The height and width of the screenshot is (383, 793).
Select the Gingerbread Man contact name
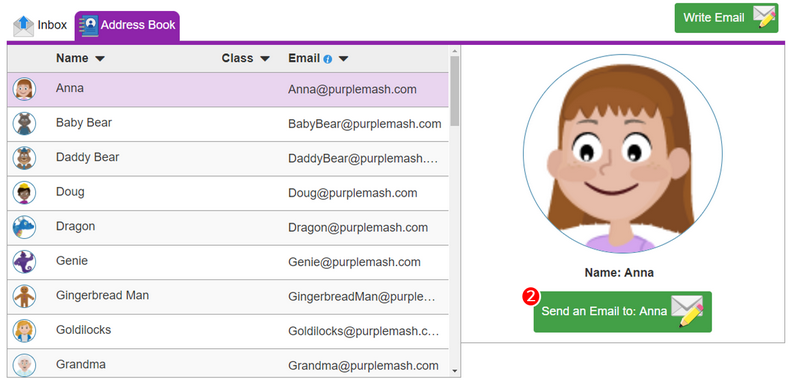102,295
